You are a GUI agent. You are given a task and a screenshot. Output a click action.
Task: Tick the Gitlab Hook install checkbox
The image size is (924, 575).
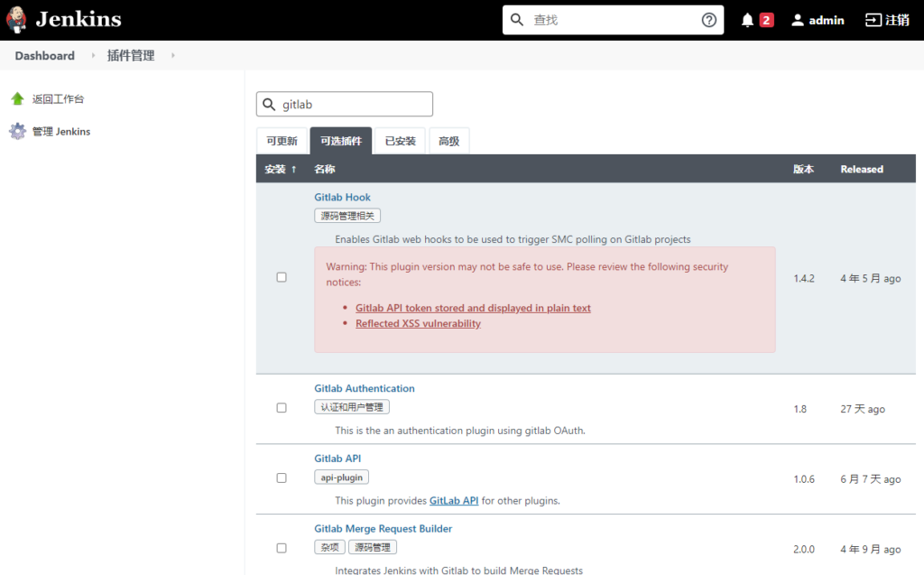tap(282, 277)
